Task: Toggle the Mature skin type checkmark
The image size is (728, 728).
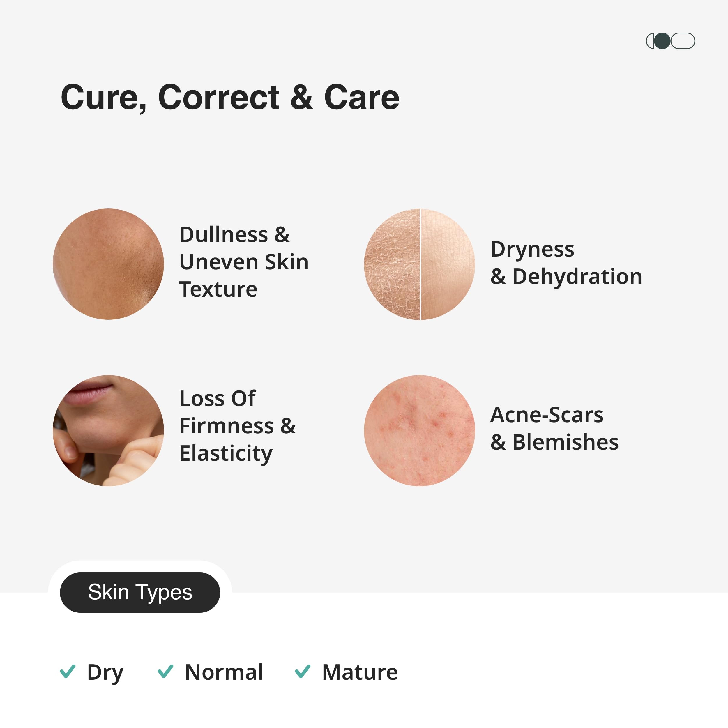Action: [x=303, y=671]
